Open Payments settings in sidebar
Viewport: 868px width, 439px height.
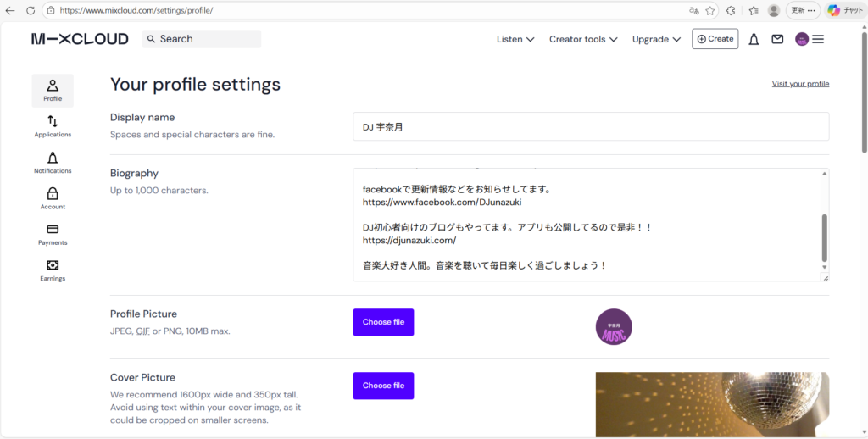53,234
